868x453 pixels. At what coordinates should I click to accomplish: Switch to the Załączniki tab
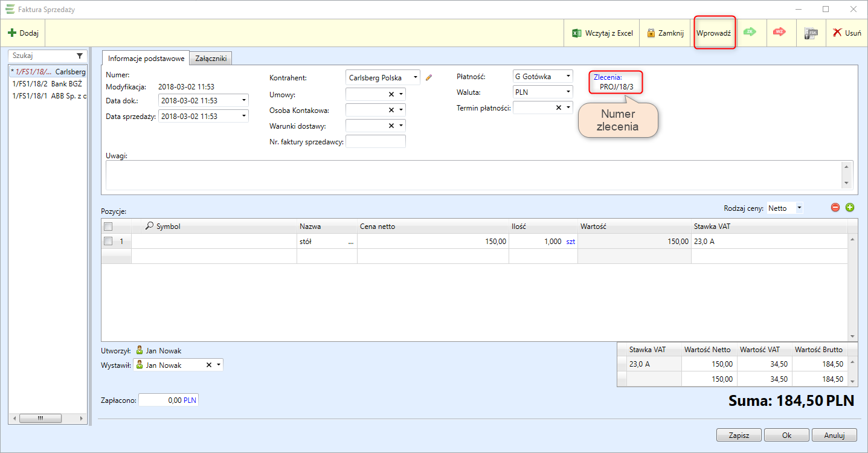210,58
